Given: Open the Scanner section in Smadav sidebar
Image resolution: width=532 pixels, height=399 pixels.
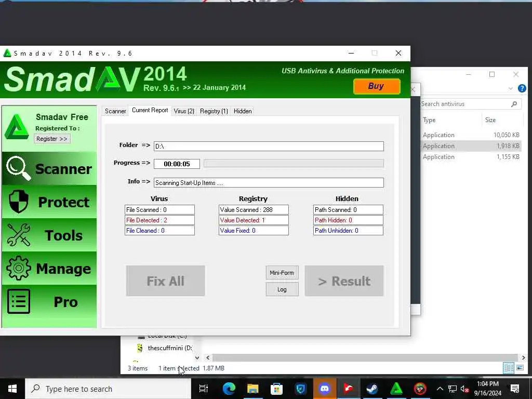Looking at the screenshot, I should pos(49,169).
